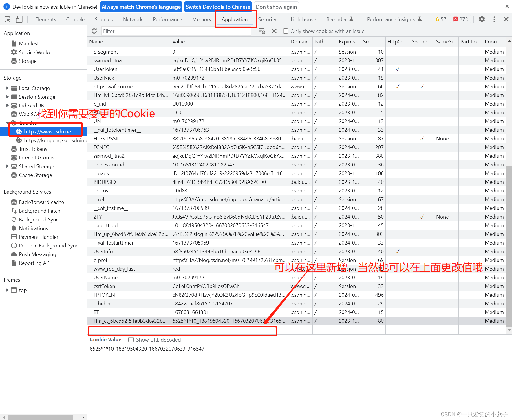The image size is (512, 420).
Task: Click Switch DevTools to Chinese button
Action: 218,7
